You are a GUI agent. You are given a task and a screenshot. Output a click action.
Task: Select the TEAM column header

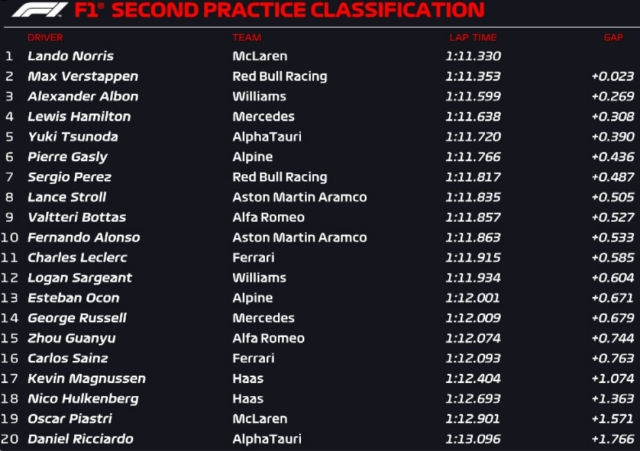pos(246,37)
